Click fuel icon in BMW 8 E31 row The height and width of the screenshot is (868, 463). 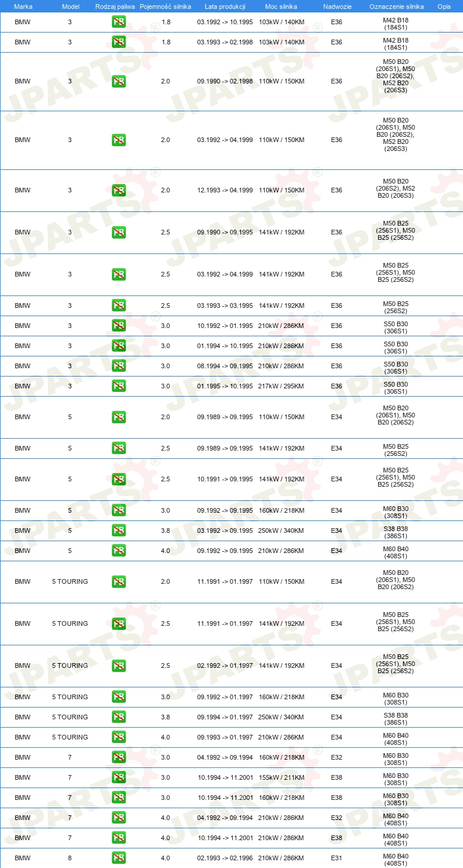click(118, 859)
